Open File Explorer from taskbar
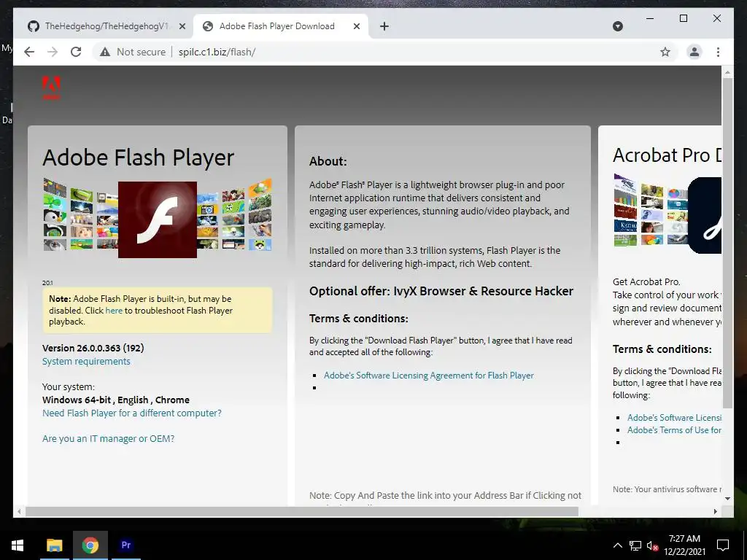747x560 pixels. coord(54,545)
